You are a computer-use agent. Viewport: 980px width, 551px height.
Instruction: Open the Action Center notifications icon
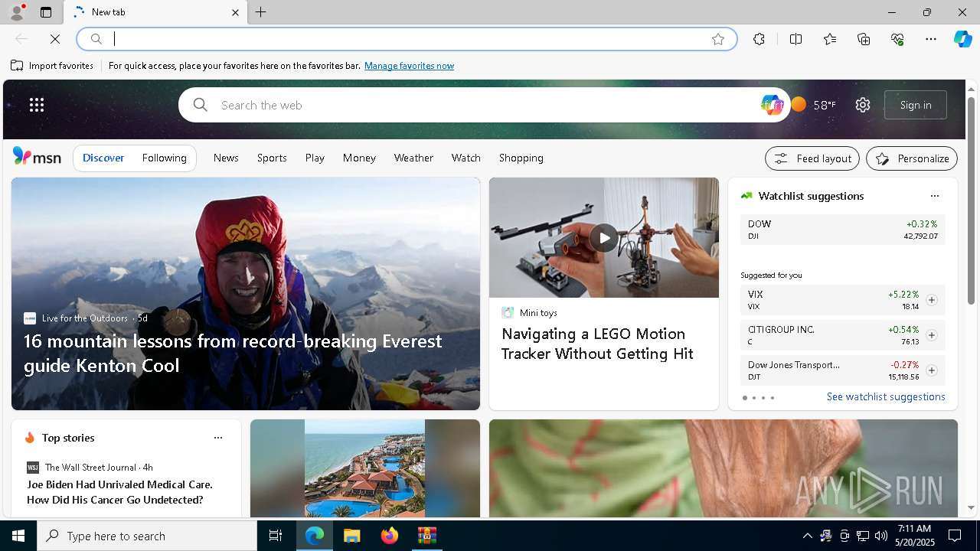pos(955,536)
